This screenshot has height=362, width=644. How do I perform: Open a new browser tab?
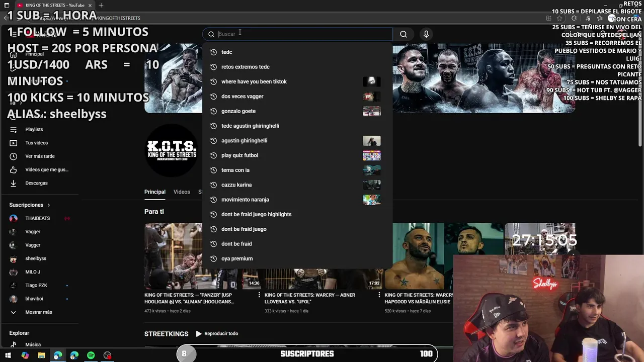101,5
